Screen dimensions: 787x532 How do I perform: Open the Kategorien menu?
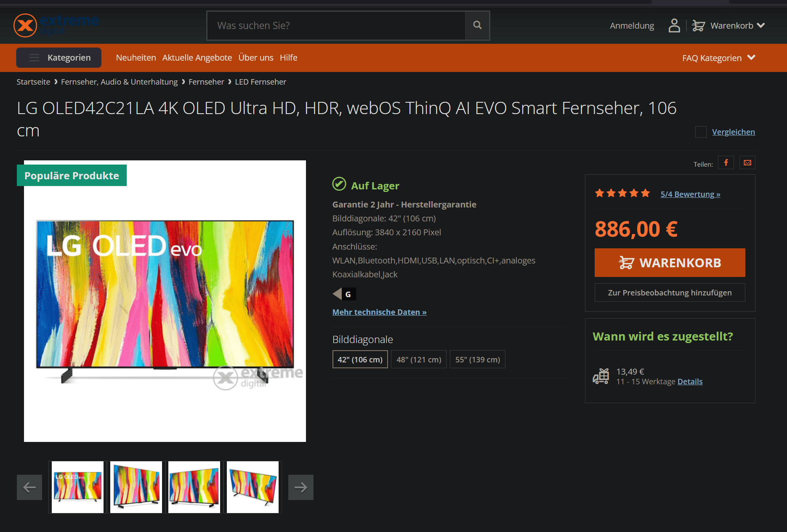59,58
